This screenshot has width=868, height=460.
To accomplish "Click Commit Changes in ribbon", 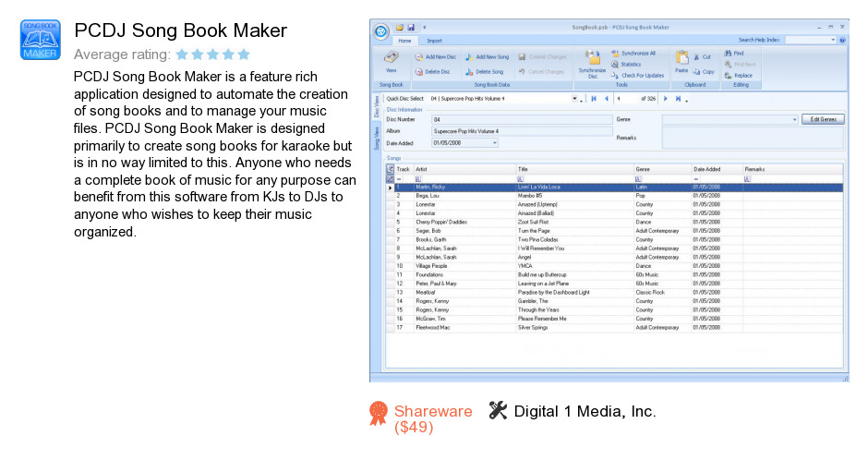I will coord(543,57).
